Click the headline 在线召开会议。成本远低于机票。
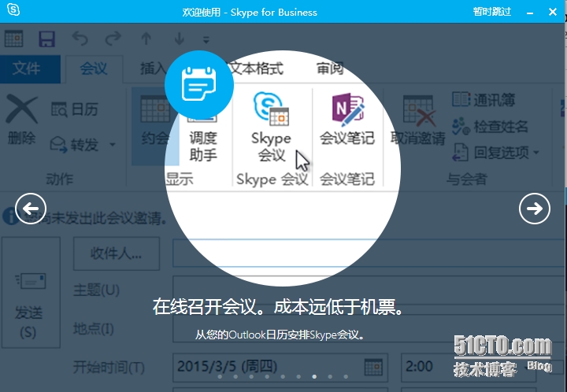Image resolution: width=567 pixels, height=392 pixels. tap(279, 307)
